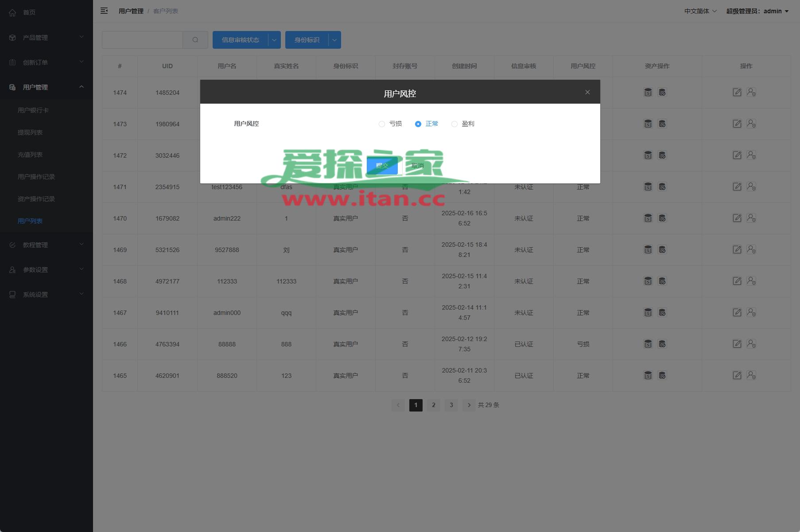This screenshot has height=532, width=800.
Task: Open the 中文简体 language dropdown
Action: point(700,11)
